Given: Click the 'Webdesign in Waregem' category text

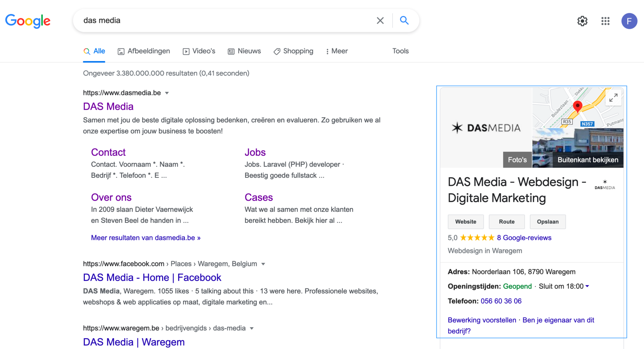Looking at the screenshot, I should 485,251.
